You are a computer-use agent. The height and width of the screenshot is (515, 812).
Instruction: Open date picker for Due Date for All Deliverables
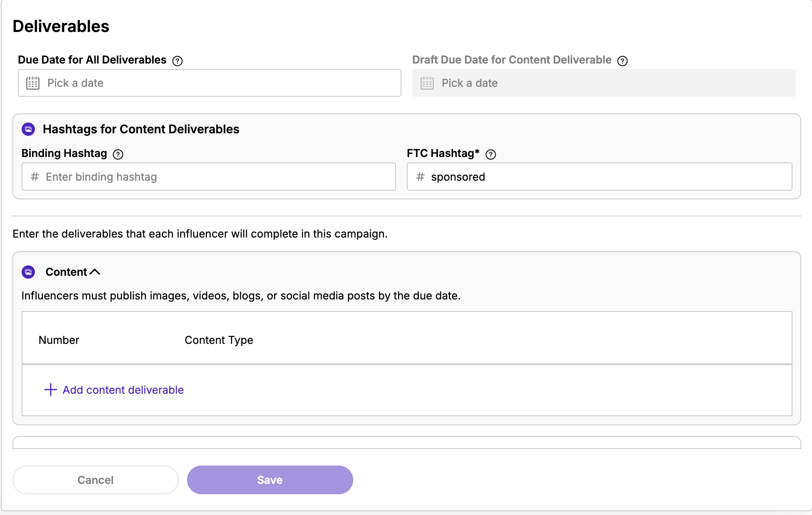coord(209,83)
